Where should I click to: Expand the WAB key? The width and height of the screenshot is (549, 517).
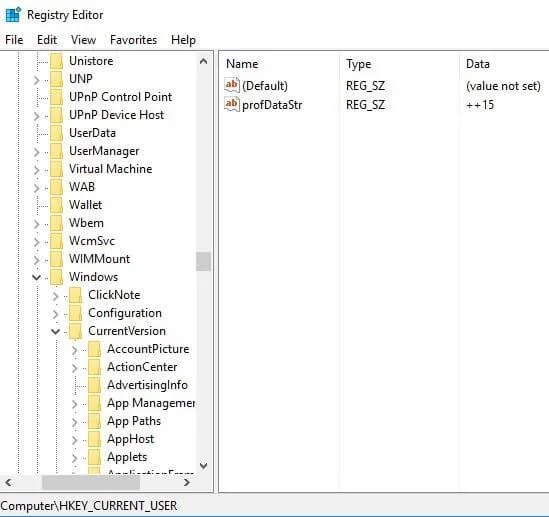36,188
